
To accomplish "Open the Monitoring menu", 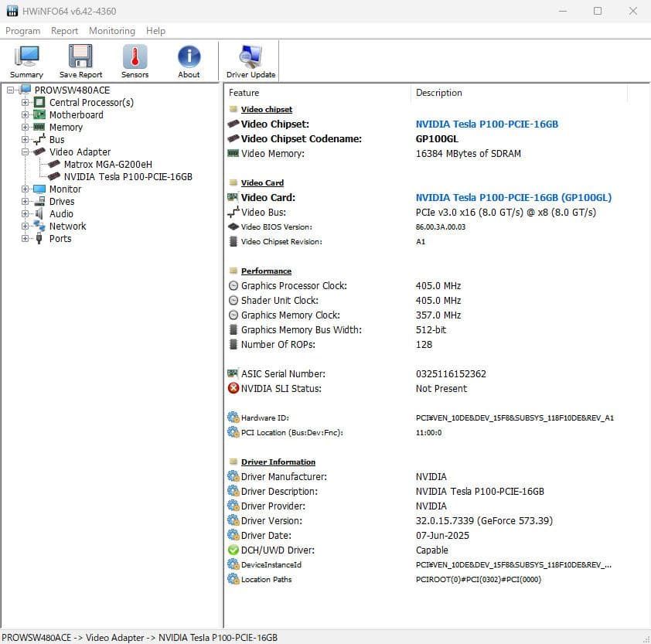I will [111, 31].
